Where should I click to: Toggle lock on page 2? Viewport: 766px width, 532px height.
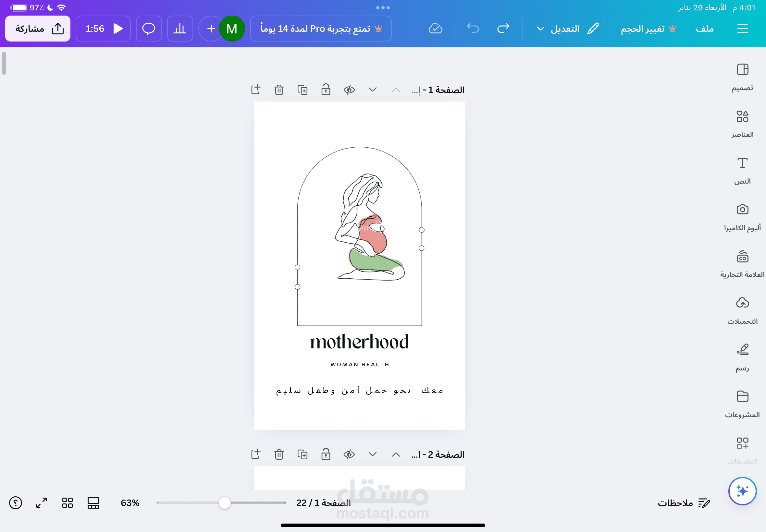326,454
